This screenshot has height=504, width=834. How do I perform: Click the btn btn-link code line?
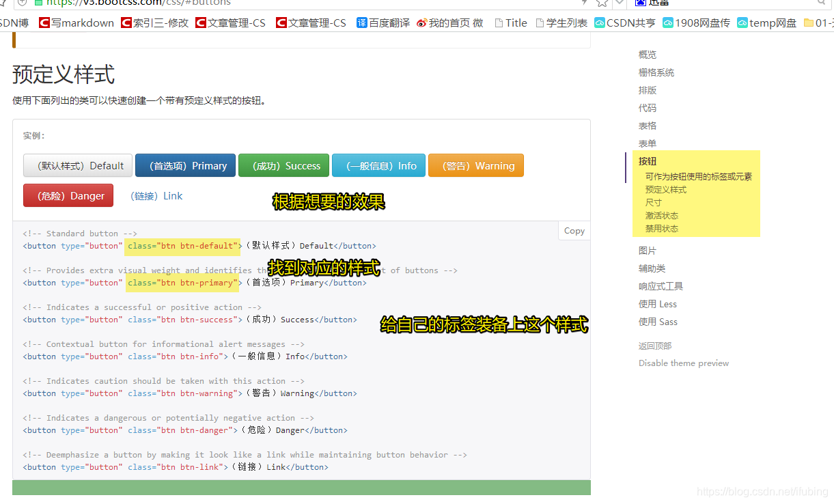[x=176, y=466]
